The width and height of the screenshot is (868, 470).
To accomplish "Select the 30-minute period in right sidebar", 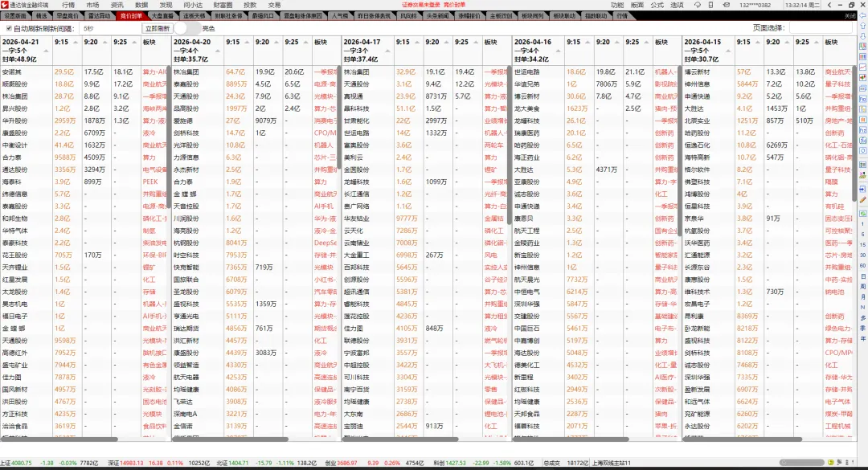I will [863, 255].
